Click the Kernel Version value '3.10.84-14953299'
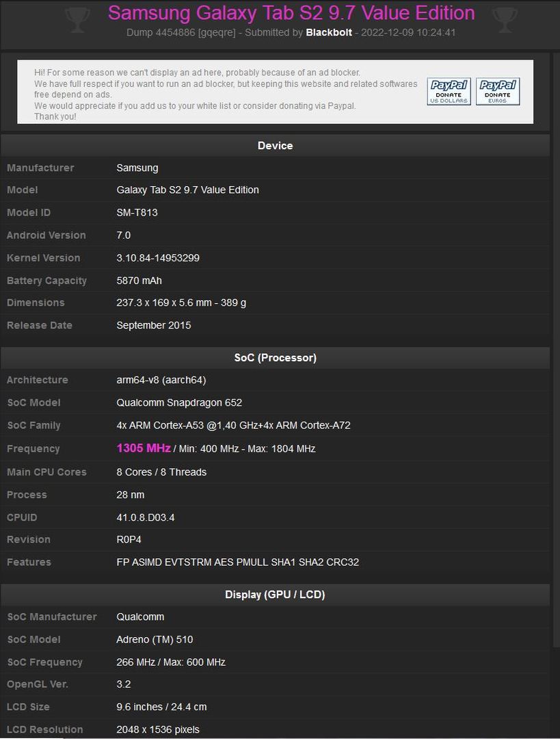The height and width of the screenshot is (739, 560). click(x=158, y=258)
